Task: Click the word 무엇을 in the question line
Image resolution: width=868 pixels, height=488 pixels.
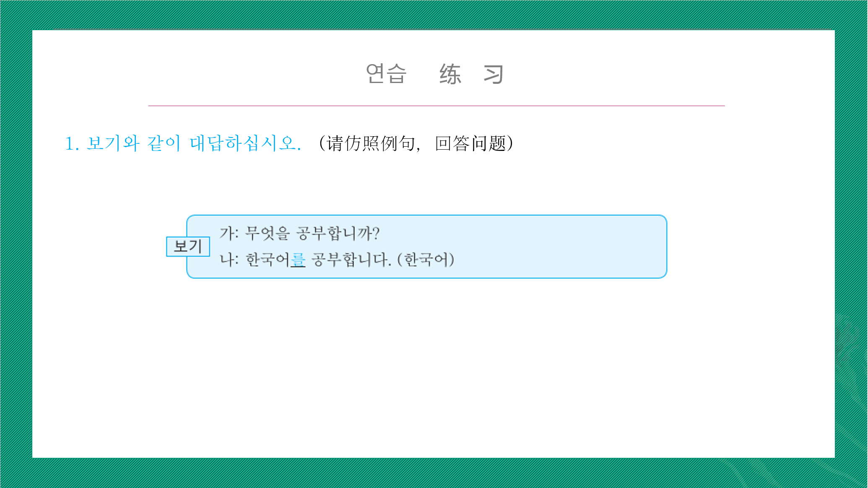Action: pos(268,233)
